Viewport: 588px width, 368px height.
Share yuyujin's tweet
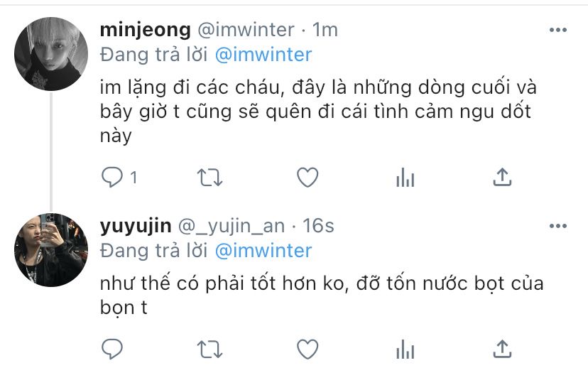pyautogui.click(x=502, y=350)
